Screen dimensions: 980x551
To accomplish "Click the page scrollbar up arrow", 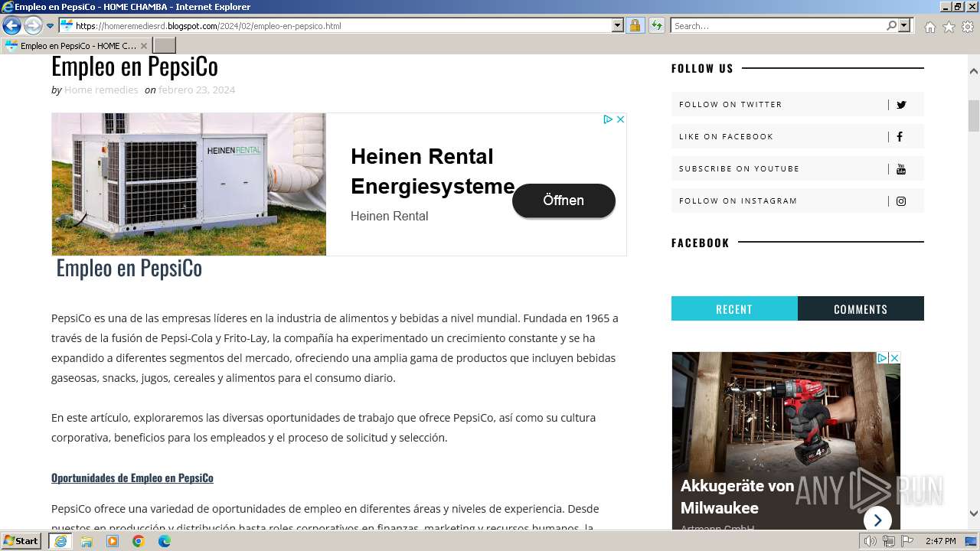I will (x=974, y=70).
